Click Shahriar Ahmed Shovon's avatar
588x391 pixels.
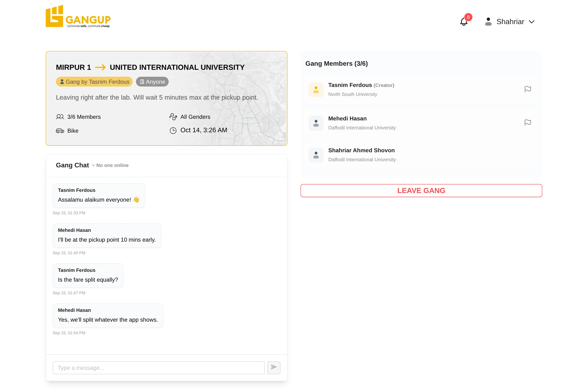pyautogui.click(x=316, y=155)
